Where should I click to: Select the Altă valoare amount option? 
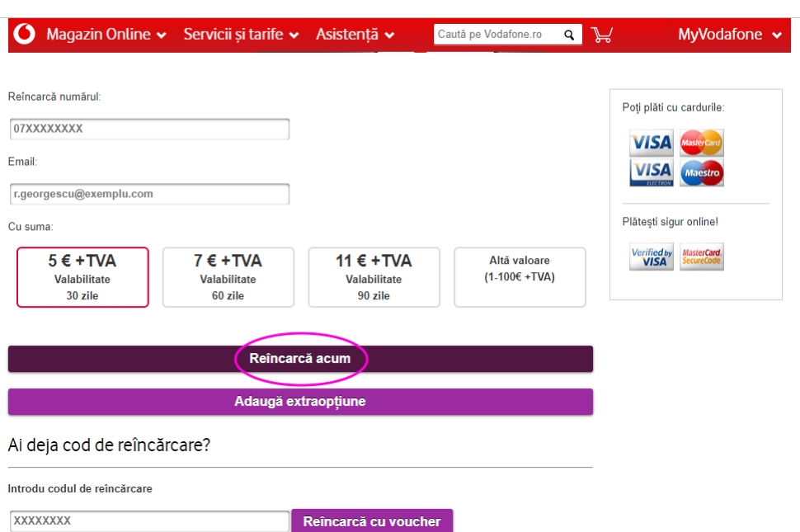520,277
